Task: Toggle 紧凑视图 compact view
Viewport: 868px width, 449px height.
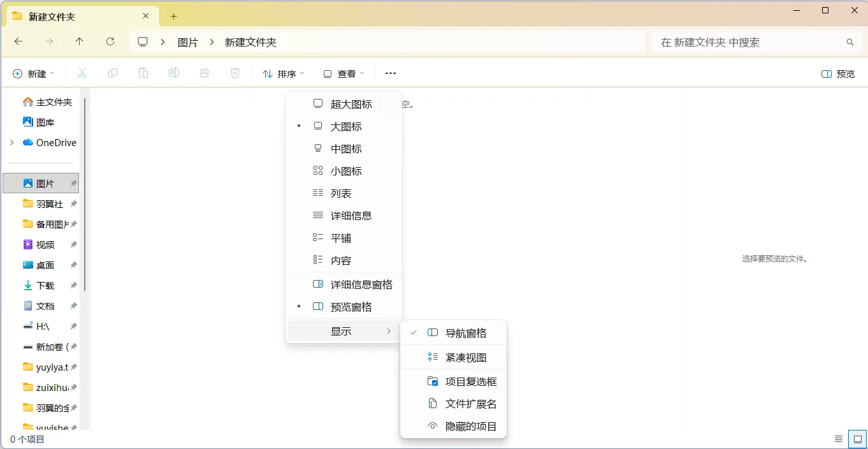Action: [453, 357]
